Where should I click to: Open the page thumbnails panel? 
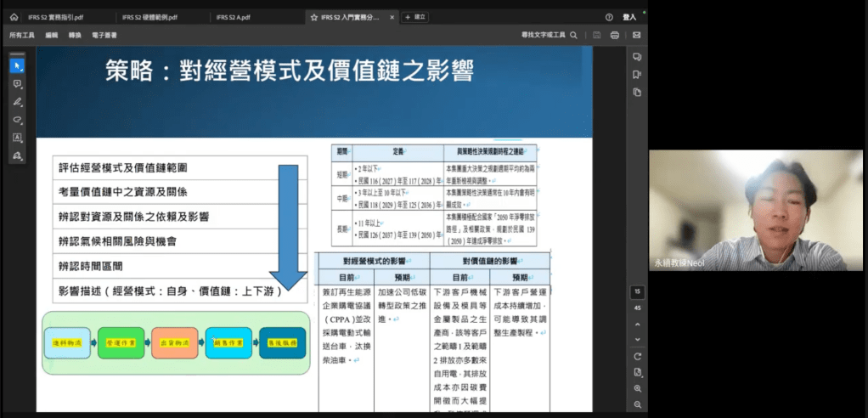coord(636,92)
